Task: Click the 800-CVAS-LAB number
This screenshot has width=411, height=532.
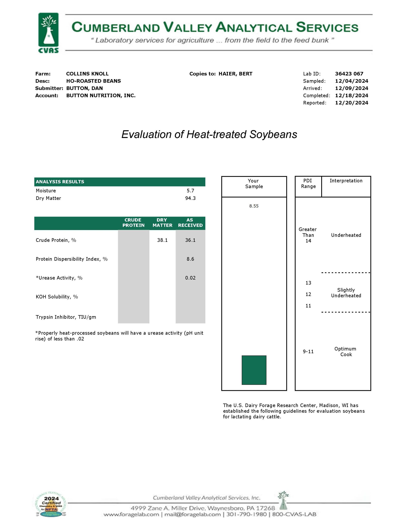Action: pos(294,514)
